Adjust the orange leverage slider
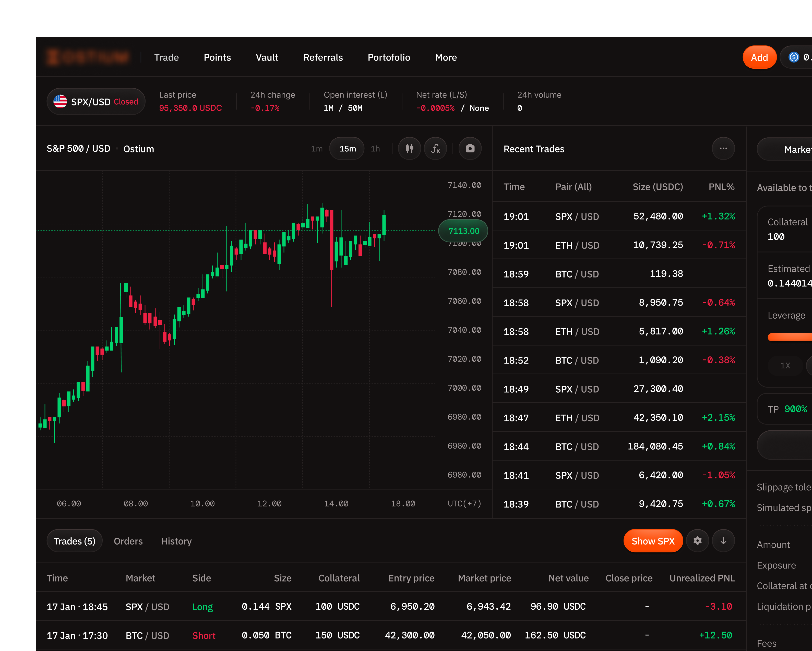 coord(790,337)
